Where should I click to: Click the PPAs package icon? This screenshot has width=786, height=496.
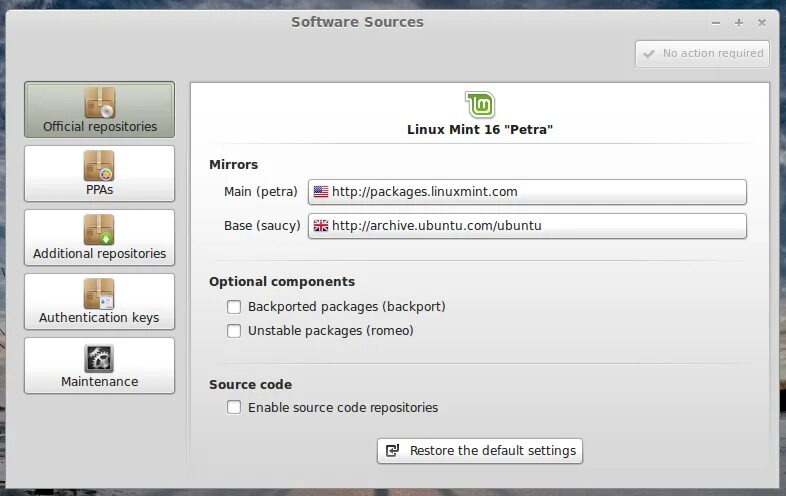pos(99,166)
